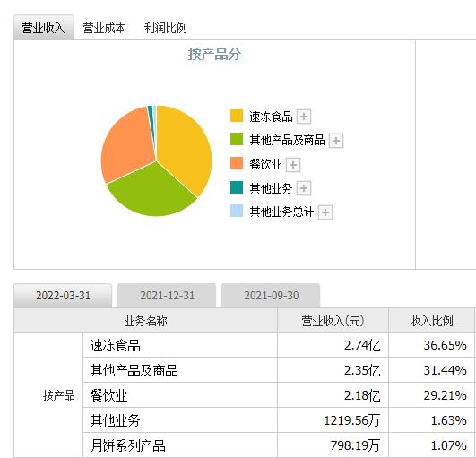Click the 餐饮业 legend label
This screenshot has height=458, width=476.
(x=265, y=164)
